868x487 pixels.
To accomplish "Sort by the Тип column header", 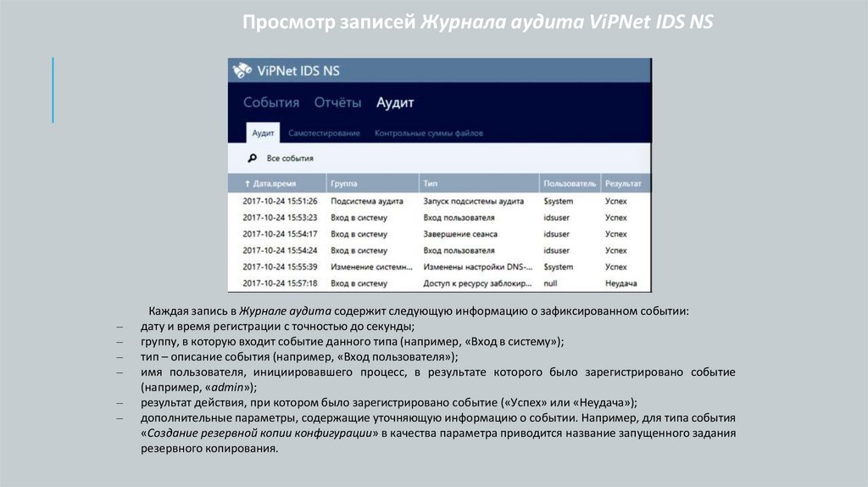I will point(479,183).
